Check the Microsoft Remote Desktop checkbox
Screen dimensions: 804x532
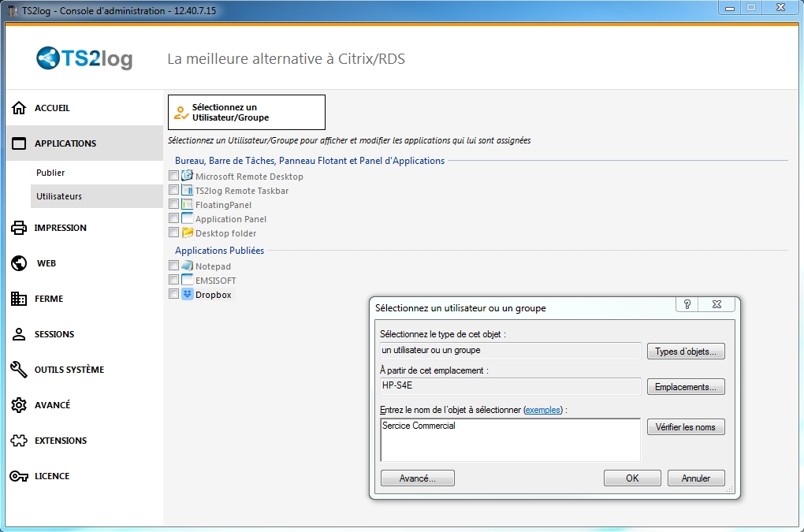[x=174, y=176]
